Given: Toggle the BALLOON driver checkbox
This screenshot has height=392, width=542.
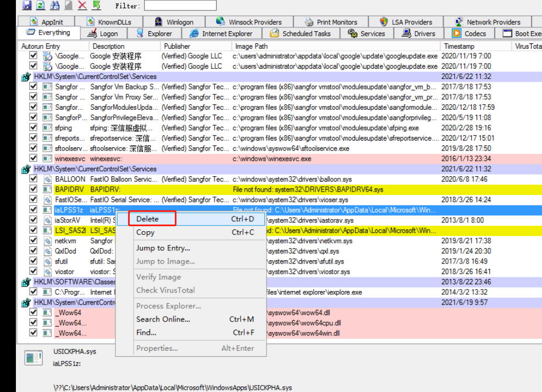Looking at the screenshot, I should click(x=34, y=179).
